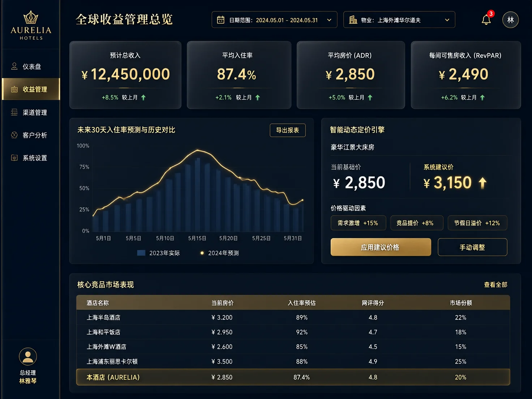532x399 pixels.
Task: Select 收益管理 in the sidebar
Action: click(31, 89)
